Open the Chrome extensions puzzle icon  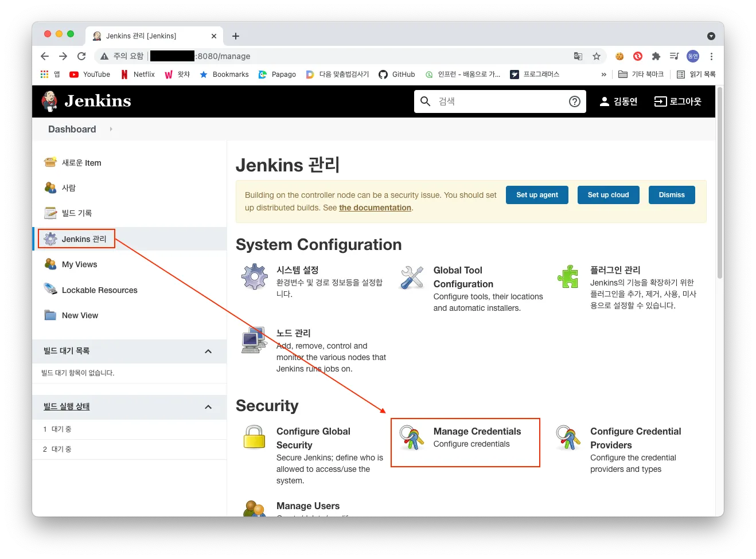tap(656, 56)
